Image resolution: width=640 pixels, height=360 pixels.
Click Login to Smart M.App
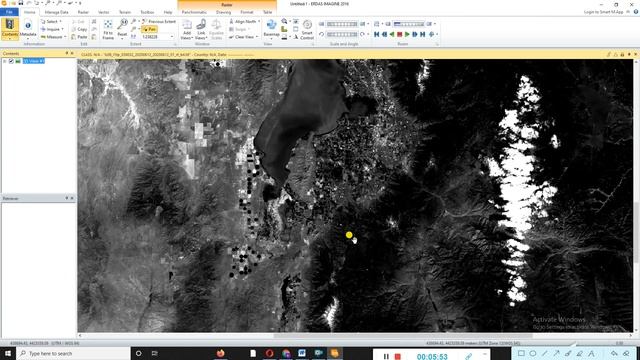[603, 12]
